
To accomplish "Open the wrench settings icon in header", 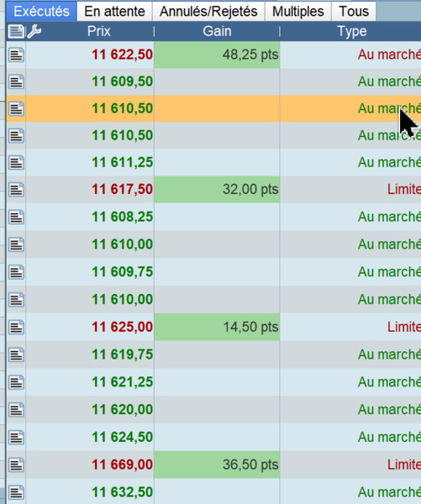I will click(x=34, y=32).
